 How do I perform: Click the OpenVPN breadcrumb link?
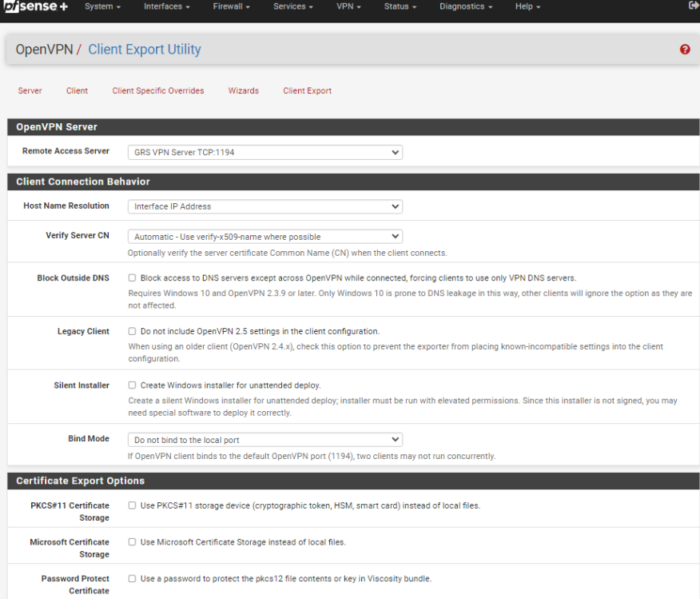[x=44, y=49]
